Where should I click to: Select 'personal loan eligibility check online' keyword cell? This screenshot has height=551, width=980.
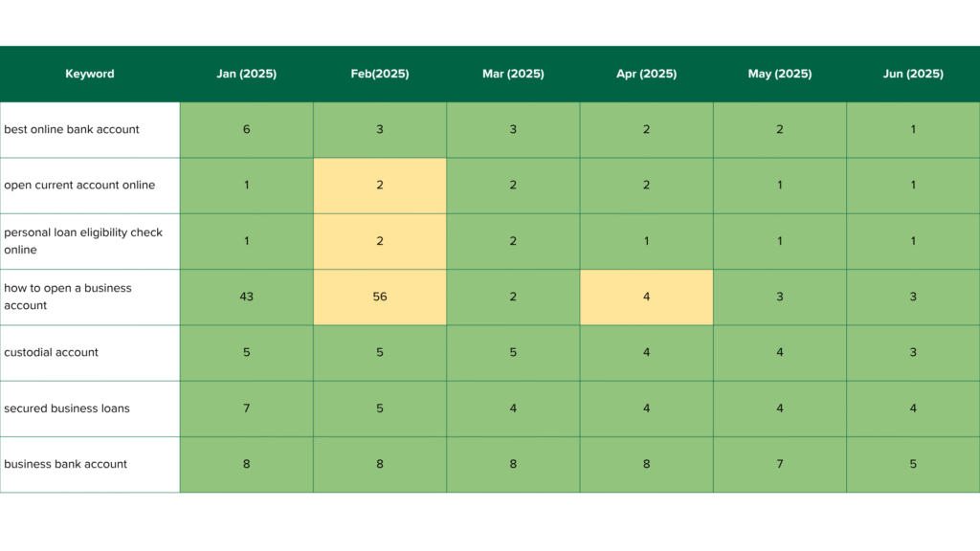click(x=83, y=241)
